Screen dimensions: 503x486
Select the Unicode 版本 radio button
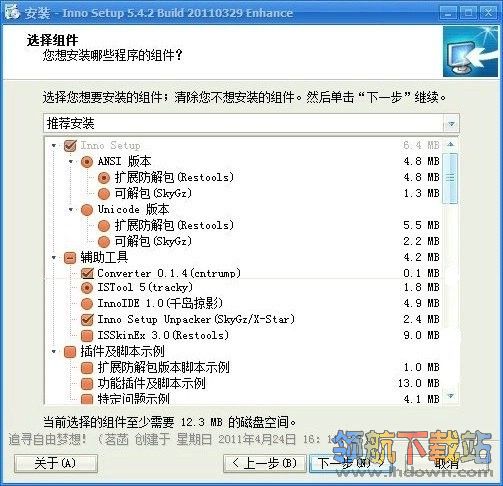click(87, 210)
